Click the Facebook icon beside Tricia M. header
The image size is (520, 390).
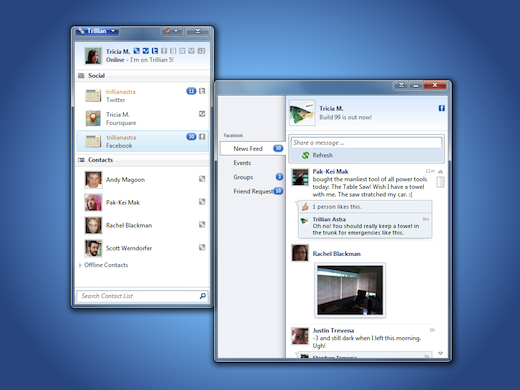pos(442,108)
